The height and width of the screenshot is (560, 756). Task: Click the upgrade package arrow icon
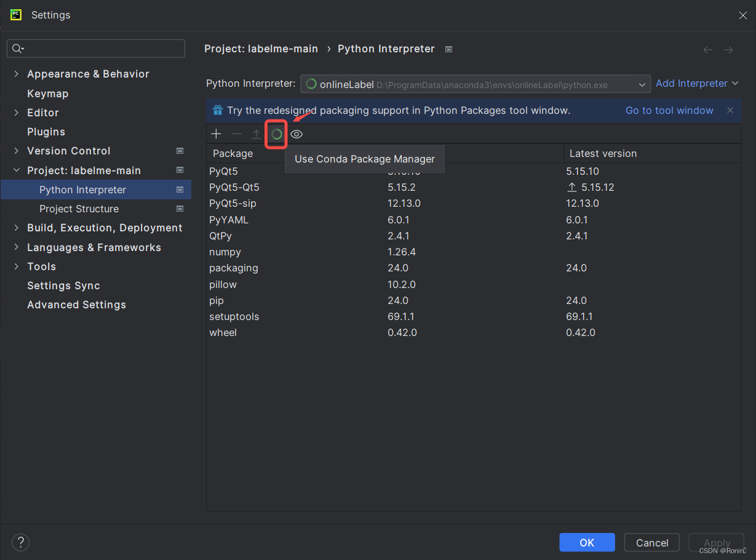coord(256,134)
